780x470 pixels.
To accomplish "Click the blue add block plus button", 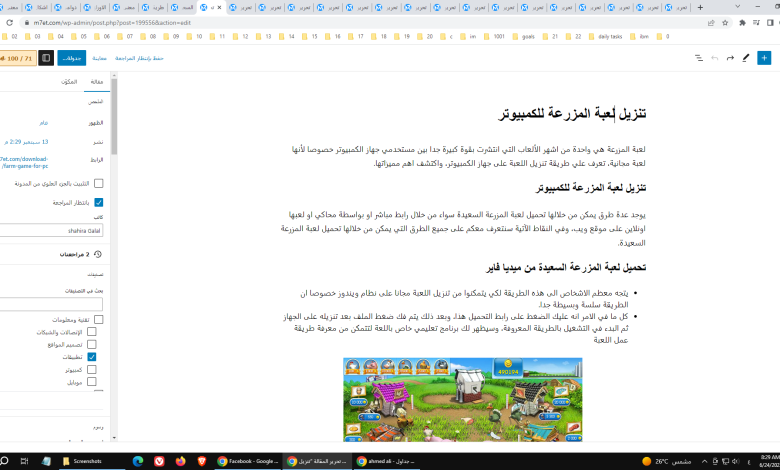I will (764, 58).
